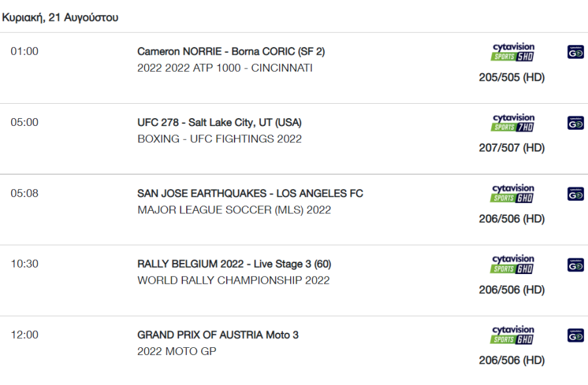
Task: Click channel number 205/505 (HD)
Action: tap(512, 77)
